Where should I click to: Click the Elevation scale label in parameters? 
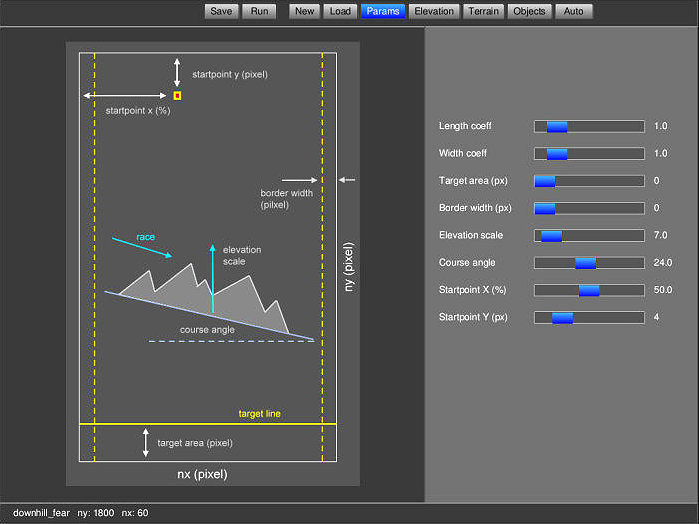pyautogui.click(x=471, y=235)
